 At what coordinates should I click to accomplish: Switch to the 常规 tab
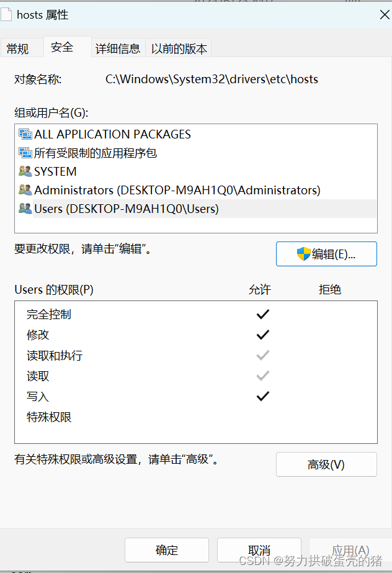click(x=17, y=48)
